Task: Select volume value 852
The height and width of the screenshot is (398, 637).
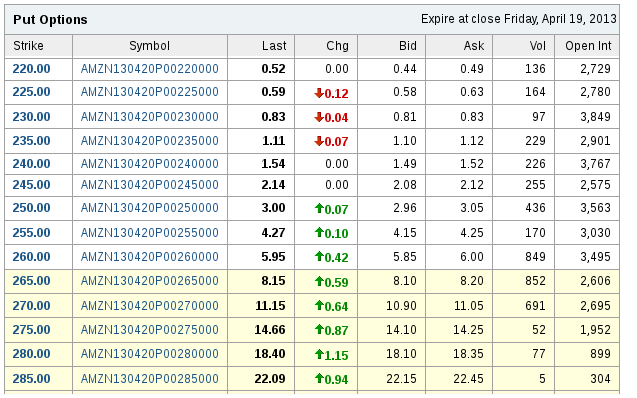Action: click(535, 281)
